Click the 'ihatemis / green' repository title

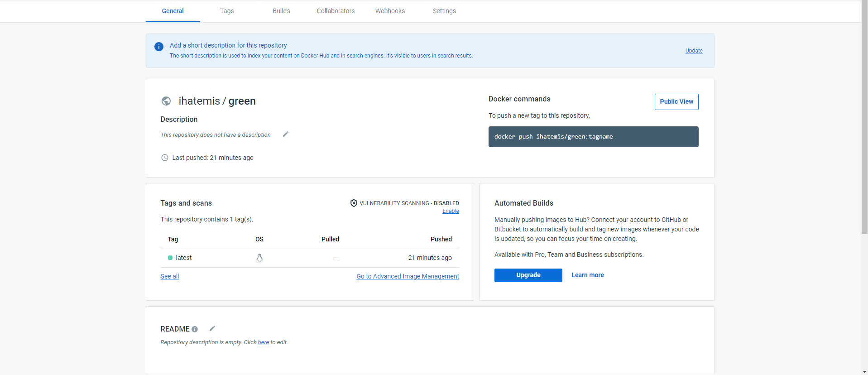tap(217, 101)
